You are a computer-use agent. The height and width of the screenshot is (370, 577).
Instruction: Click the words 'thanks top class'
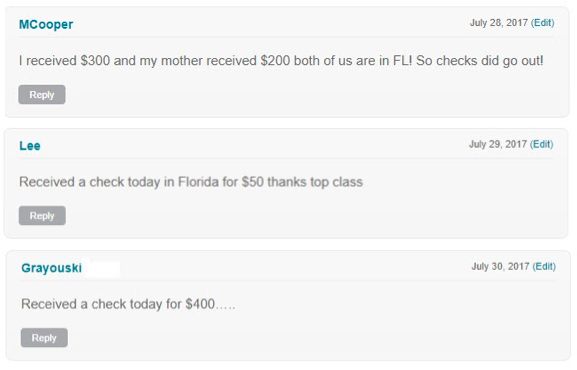pyautogui.click(x=315, y=182)
